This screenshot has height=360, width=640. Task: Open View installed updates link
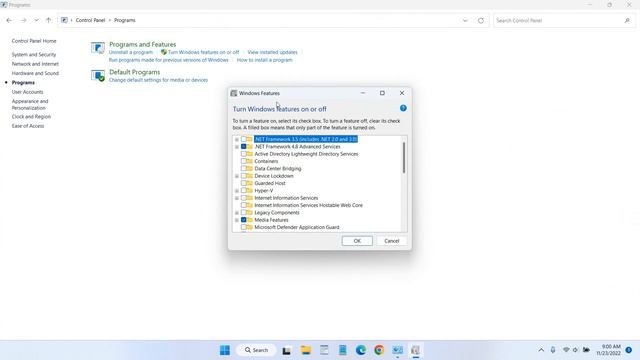tap(272, 52)
